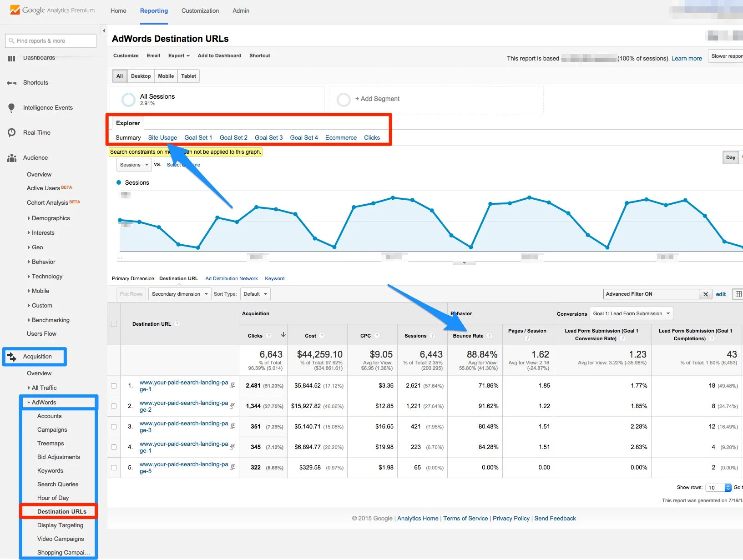Screen dimensions: 743x560
Task: Switch to the Ecommerce tab
Action: coord(341,137)
